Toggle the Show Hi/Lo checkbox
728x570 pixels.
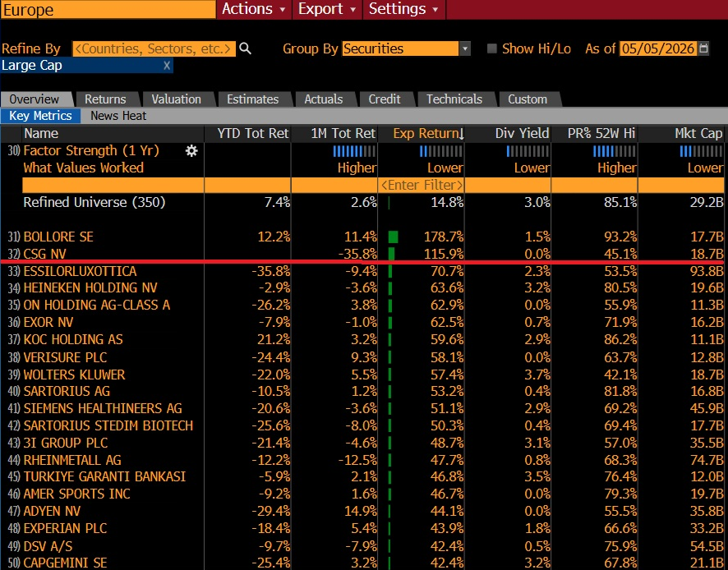pos(491,48)
